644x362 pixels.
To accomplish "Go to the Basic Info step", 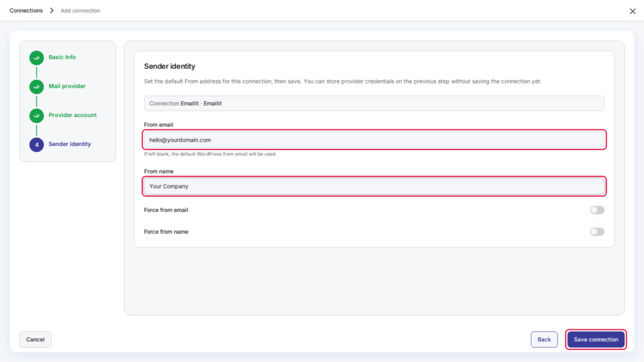I will [62, 57].
